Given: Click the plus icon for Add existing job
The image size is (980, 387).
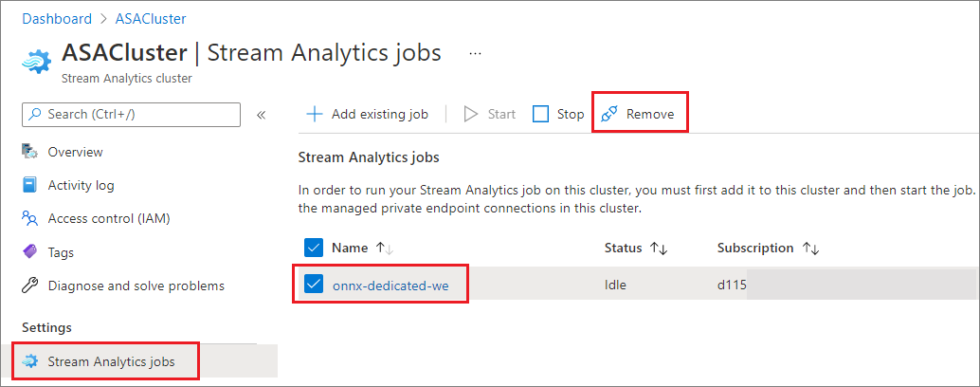Looking at the screenshot, I should coord(314,114).
